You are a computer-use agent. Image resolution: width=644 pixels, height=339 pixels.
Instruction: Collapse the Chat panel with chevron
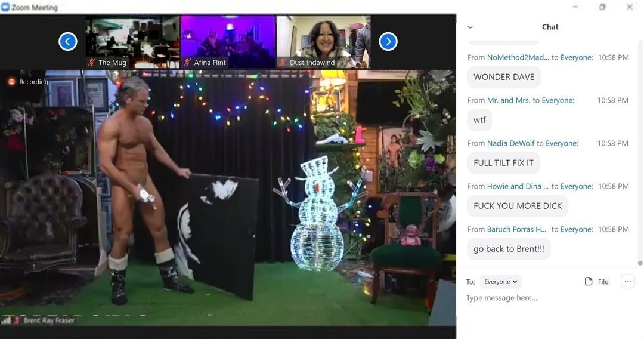470,27
